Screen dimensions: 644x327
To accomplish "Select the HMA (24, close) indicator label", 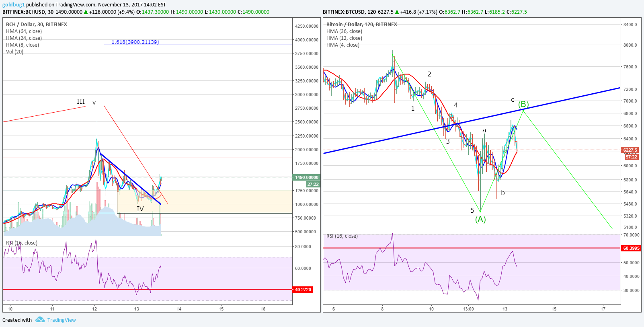I will tap(24, 38).
